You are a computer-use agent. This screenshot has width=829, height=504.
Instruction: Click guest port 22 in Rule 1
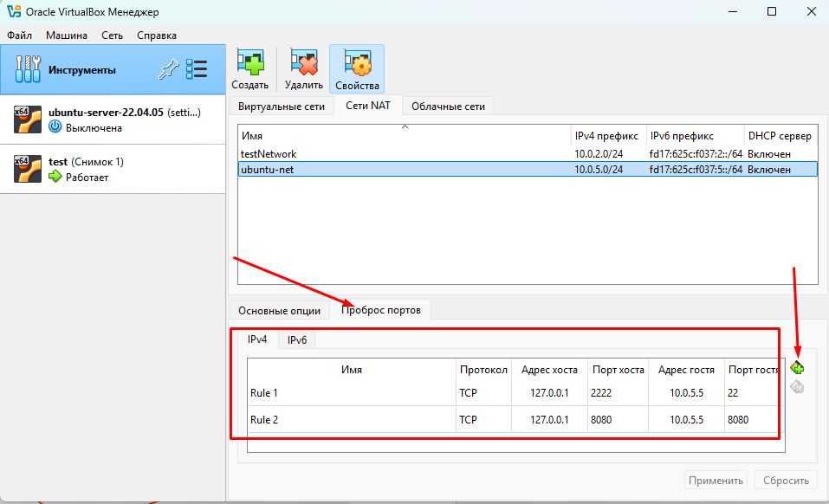point(755,393)
